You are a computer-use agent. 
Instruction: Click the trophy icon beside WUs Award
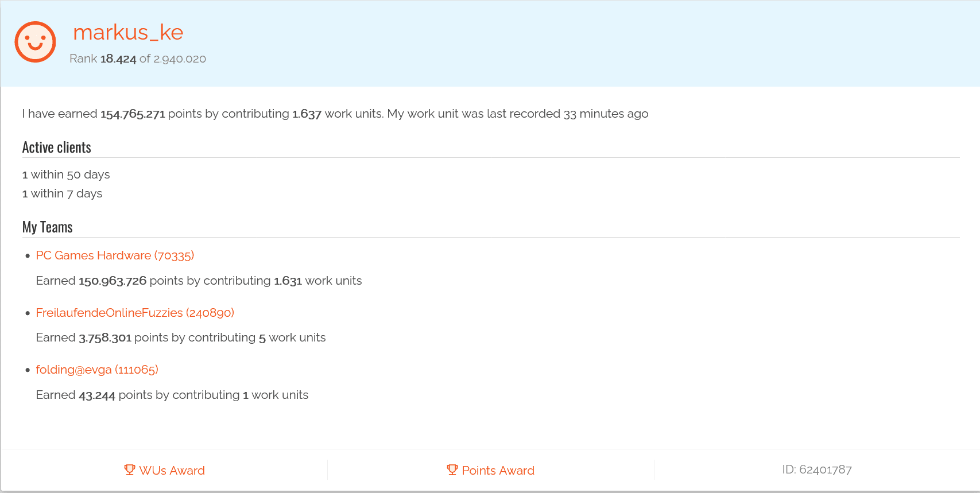tap(130, 470)
